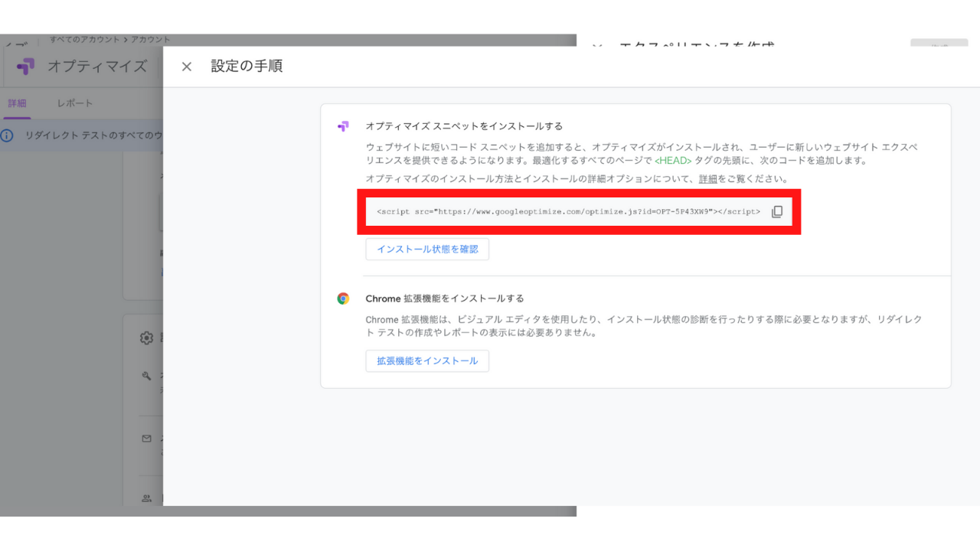Click the Chrome icon beside 拡張機能をインストールする
980x551 pixels.
pos(343,298)
